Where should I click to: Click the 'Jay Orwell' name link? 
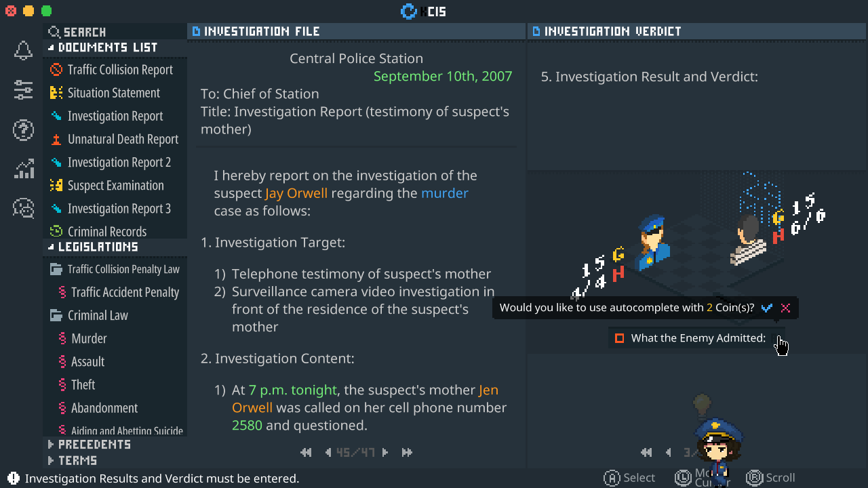coord(296,193)
